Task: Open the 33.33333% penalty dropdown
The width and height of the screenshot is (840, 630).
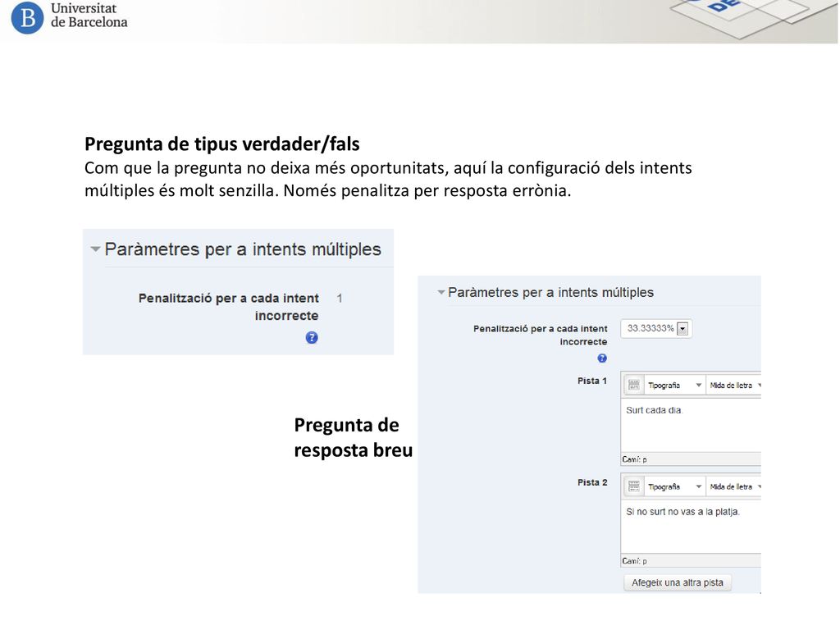Action: [x=656, y=328]
